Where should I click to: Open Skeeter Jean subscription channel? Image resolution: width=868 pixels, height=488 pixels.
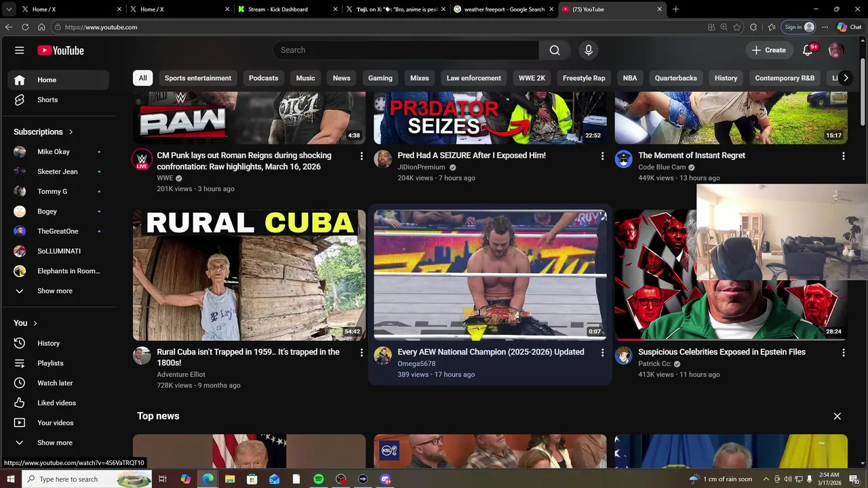tap(58, 171)
